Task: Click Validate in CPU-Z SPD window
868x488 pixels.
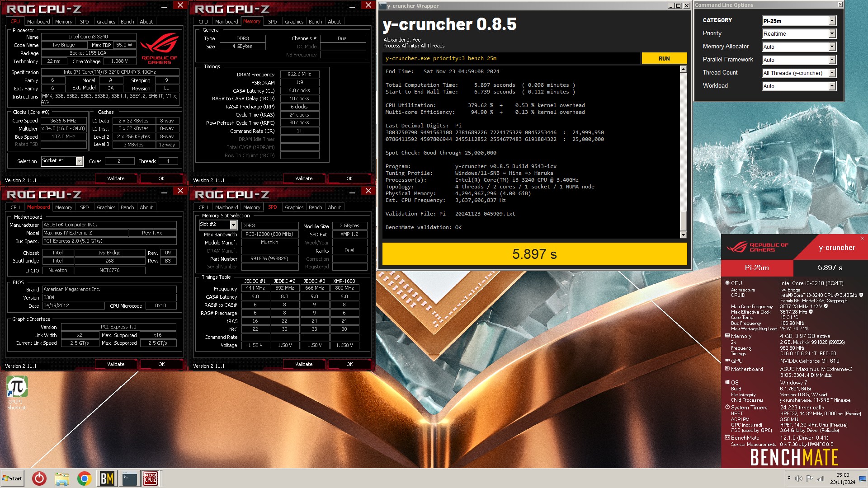Action: pyautogui.click(x=304, y=364)
